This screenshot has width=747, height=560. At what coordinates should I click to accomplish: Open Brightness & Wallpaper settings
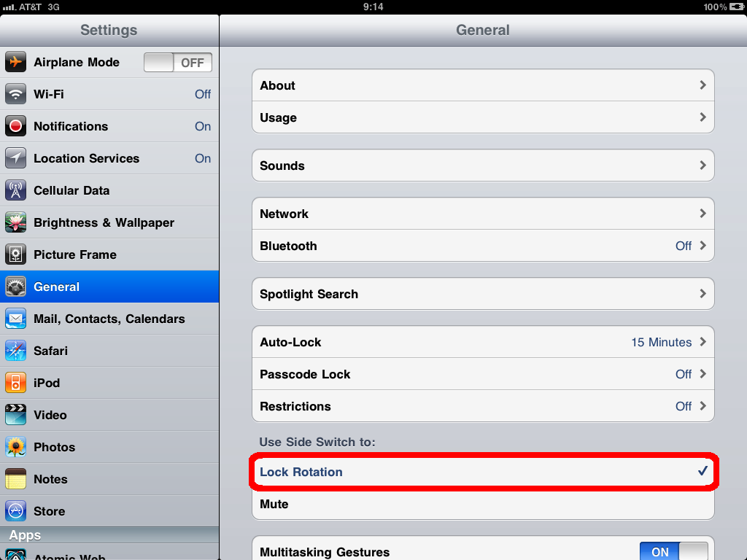pos(109,222)
